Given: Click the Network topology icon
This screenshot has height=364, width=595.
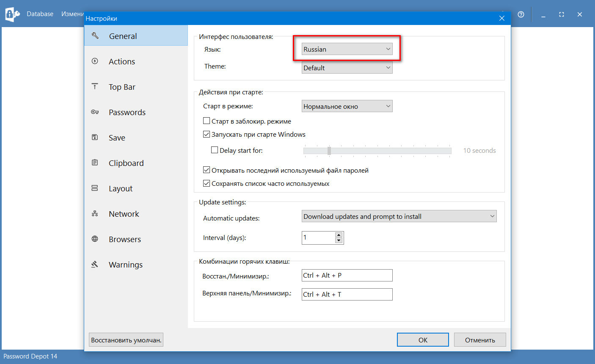Looking at the screenshot, I should (x=95, y=214).
